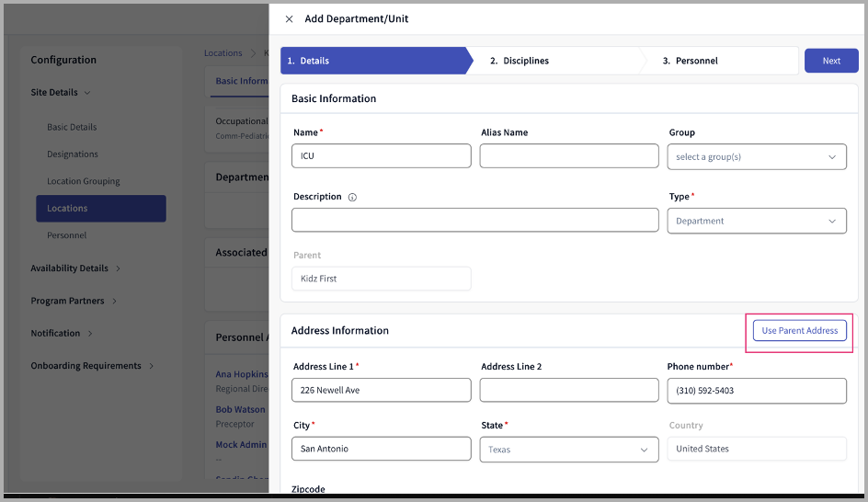
Task: Click the Next button
Action: [831, 61]
